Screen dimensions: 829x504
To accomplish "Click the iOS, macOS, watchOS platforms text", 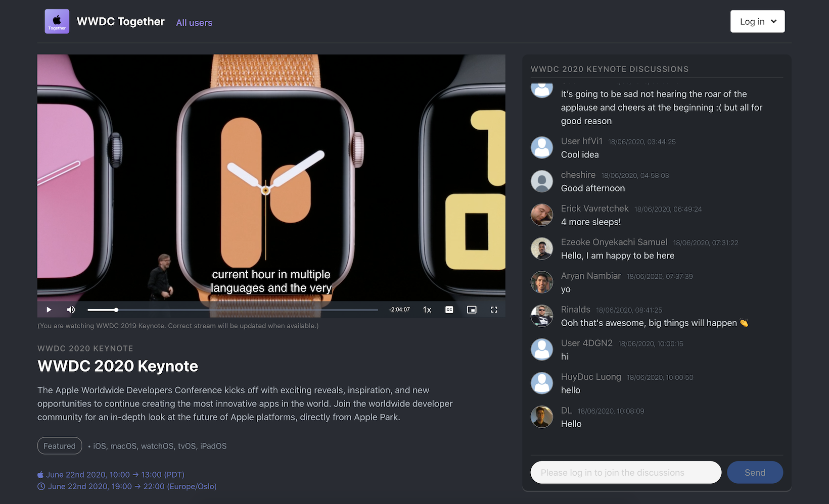I will click(160, 446).
